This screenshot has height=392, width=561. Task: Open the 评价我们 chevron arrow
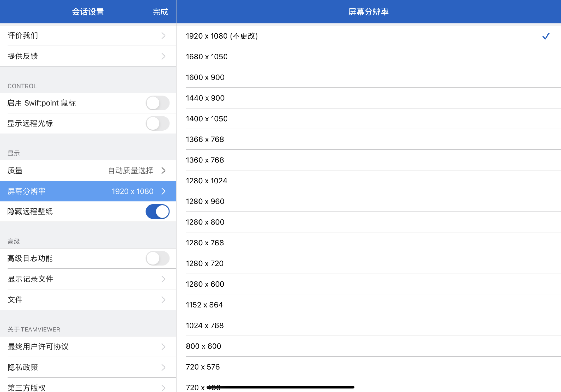pyautogui.click(x=163, y=36)
